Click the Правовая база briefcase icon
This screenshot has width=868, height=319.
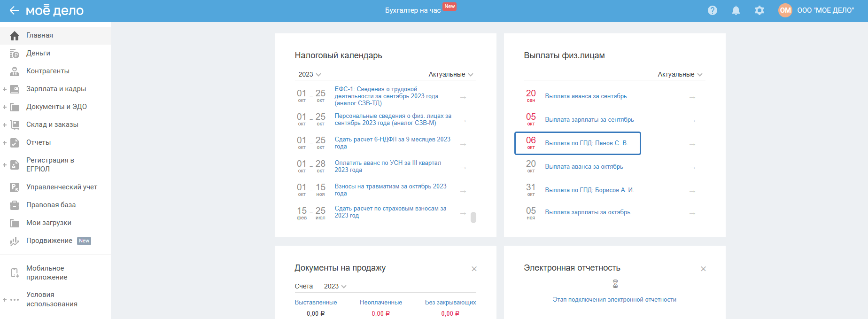click(15, 205)
